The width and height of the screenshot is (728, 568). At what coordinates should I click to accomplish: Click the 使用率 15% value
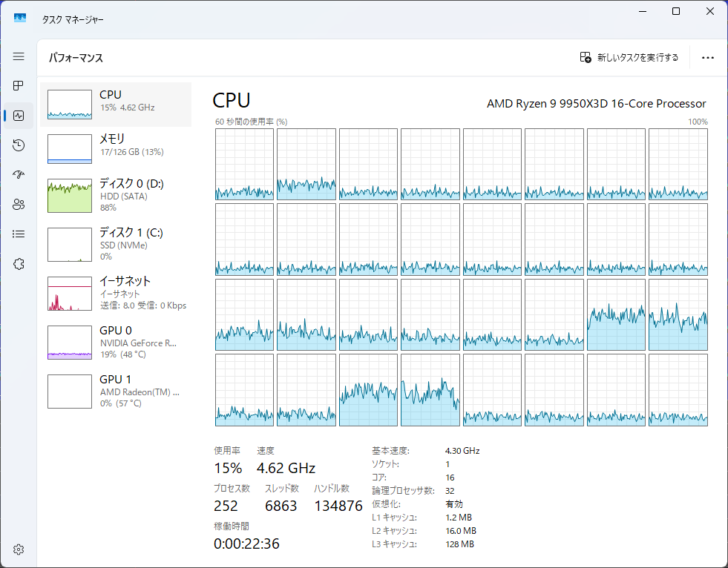(x=228, y=468)
